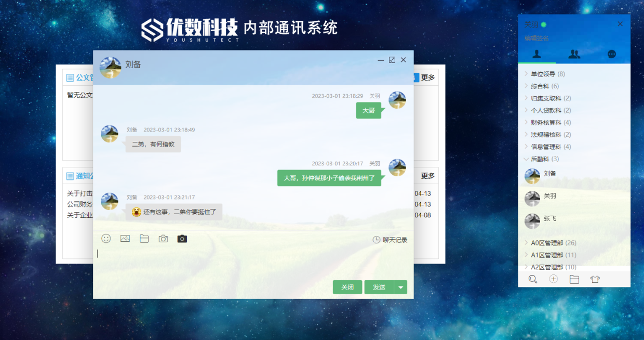Open 聊天记录 chat history

(x=390, y=240)
